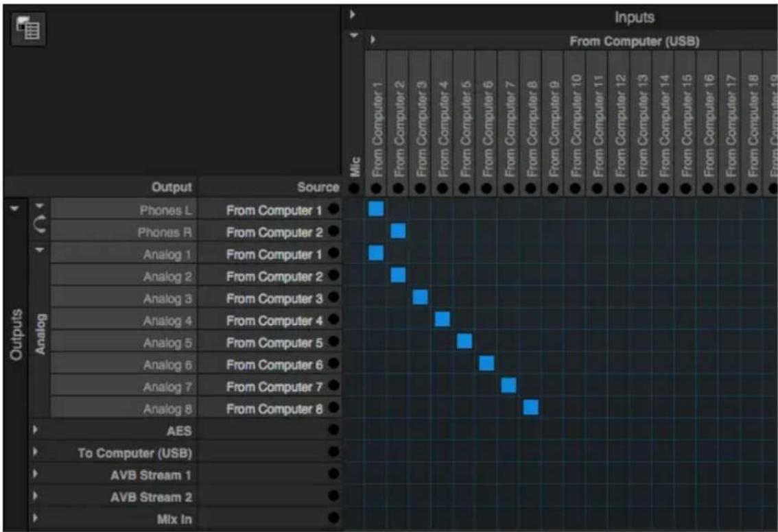This screenshot has height=532, width=778.
Task: Click the dot under From Computer 14 column
Action: coord(663,188)
